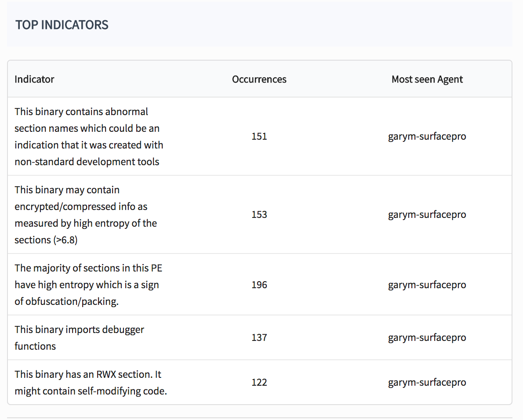Open garym-surfacepro agent in RWX section row
The height and width of the screenshot is (420, 523).
point(427,382)
